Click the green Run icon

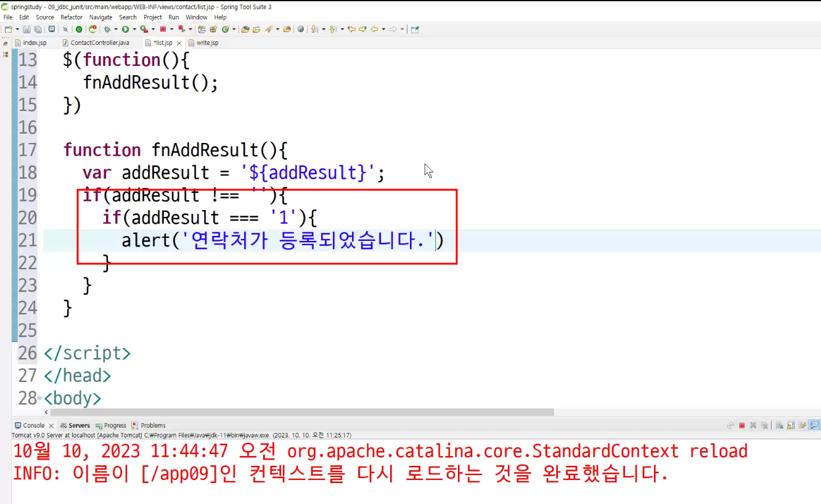coord(125,29)
